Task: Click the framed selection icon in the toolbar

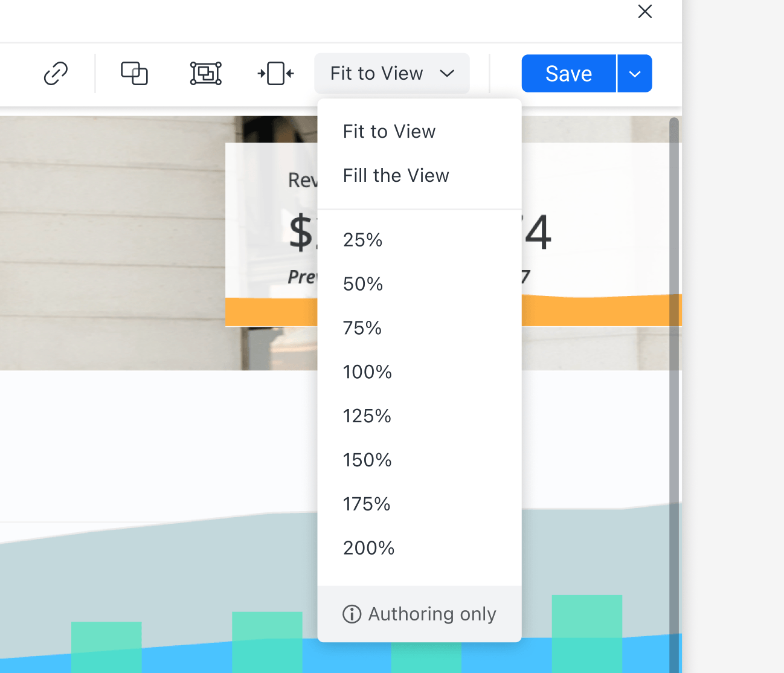Action: [205, 73]
